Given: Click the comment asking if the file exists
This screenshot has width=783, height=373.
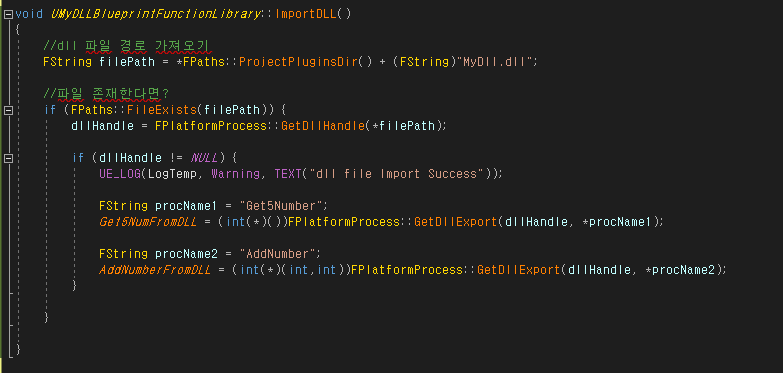Looking at the screenshot, I should [x=106, y=93].
